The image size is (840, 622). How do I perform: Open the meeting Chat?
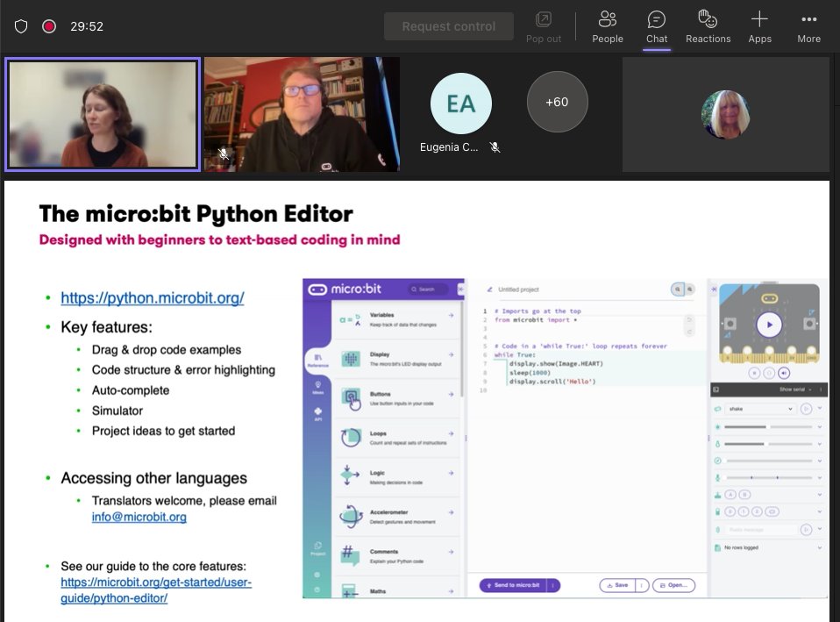coord(656,27)
